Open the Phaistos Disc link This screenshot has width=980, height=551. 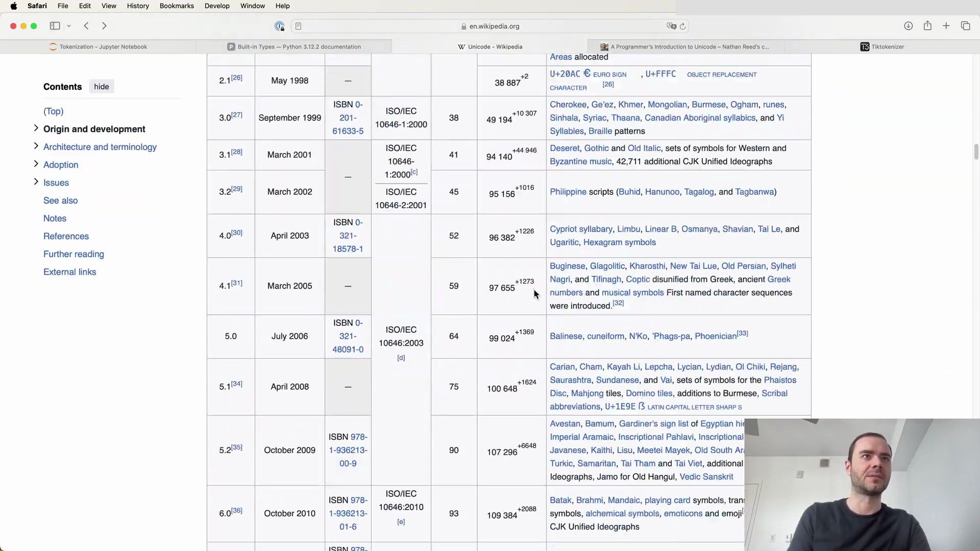780,380
